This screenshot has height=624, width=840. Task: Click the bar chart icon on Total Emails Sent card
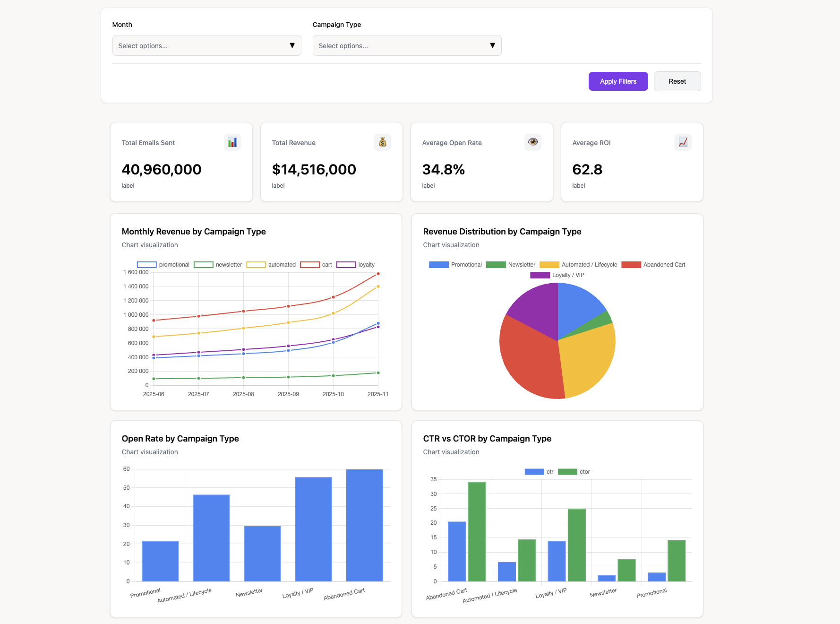(232, 142)
